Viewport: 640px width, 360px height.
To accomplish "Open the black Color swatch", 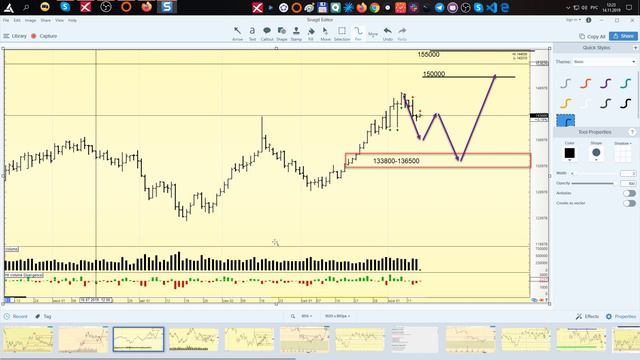I will (569, 153).
